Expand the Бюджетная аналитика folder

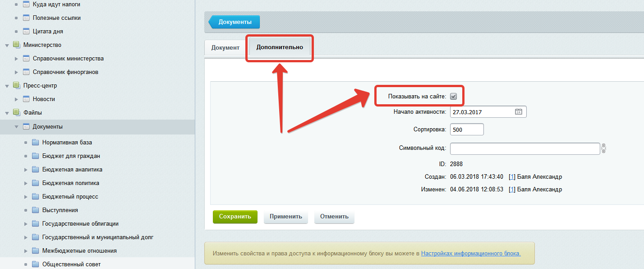click(26, 170)
